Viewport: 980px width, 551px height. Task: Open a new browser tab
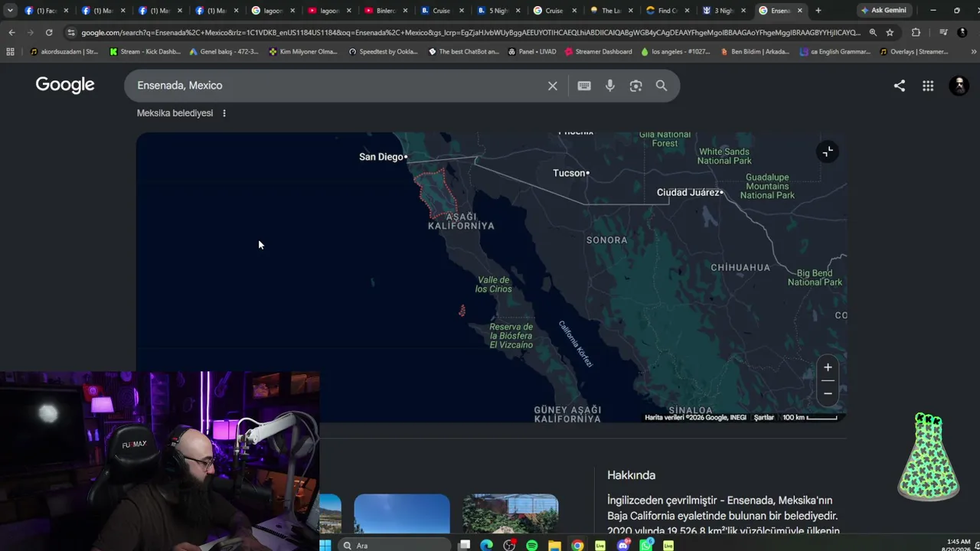click(818, 11)
